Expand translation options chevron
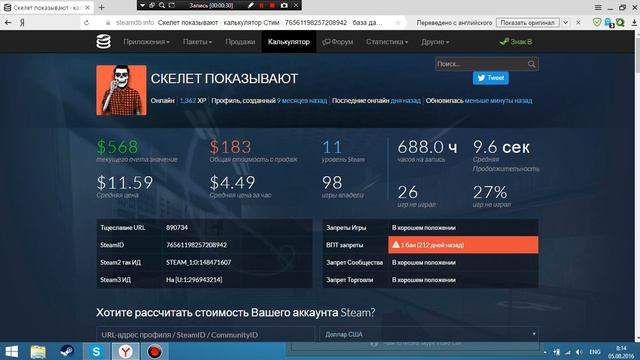Screen dimensions: 640x360 point(566,23)
